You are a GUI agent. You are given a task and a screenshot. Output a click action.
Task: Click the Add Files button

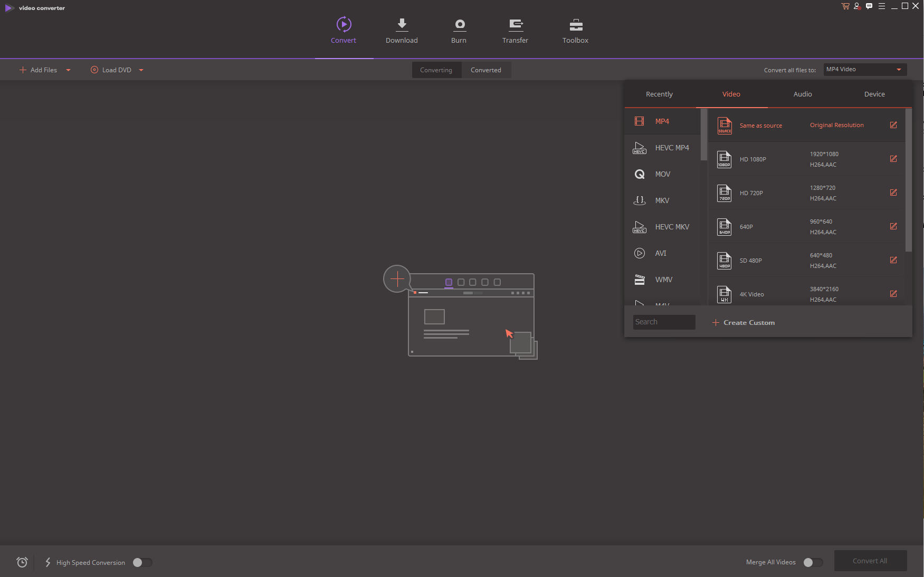pyautogui.click(x=38, y=70)
